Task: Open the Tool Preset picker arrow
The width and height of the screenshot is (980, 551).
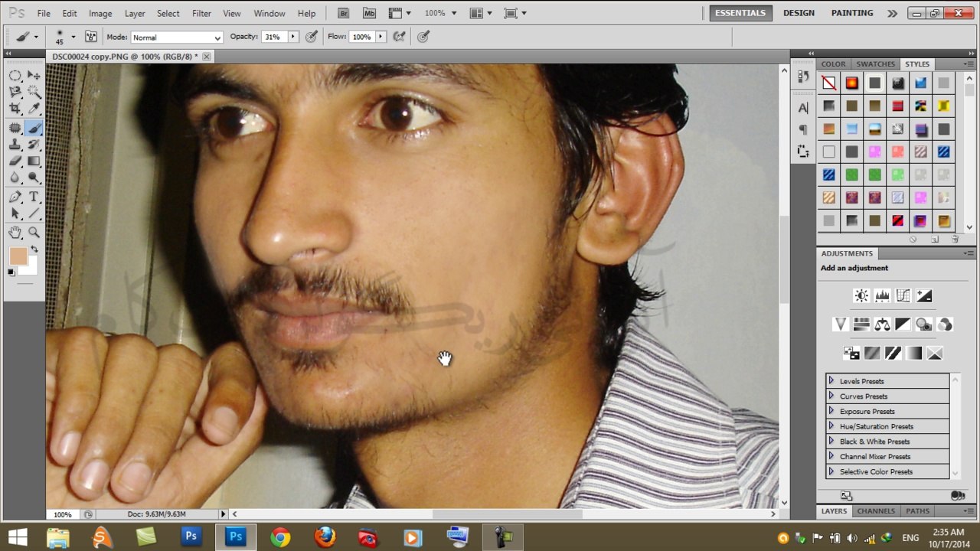Action: click(36, 37)
